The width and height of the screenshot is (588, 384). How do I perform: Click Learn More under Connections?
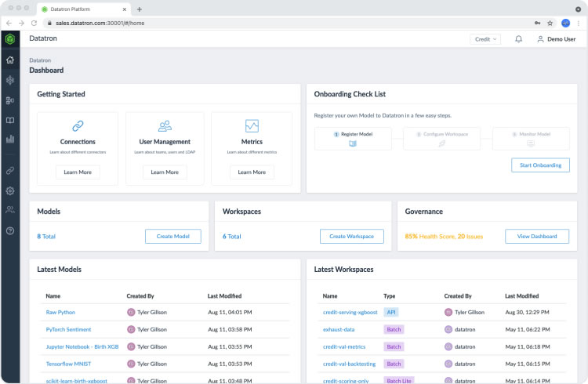coord(78,172)
